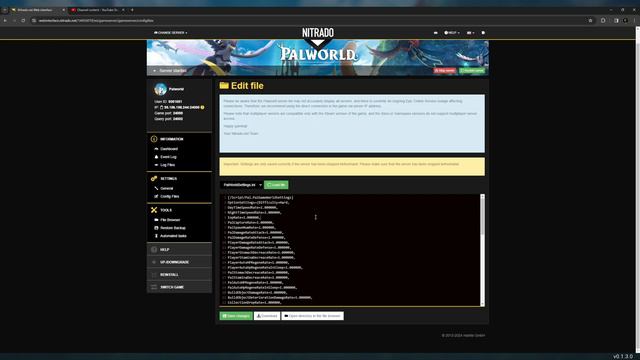
Task: Click the yellow info icon beside IP
Action: coord(202,107)
